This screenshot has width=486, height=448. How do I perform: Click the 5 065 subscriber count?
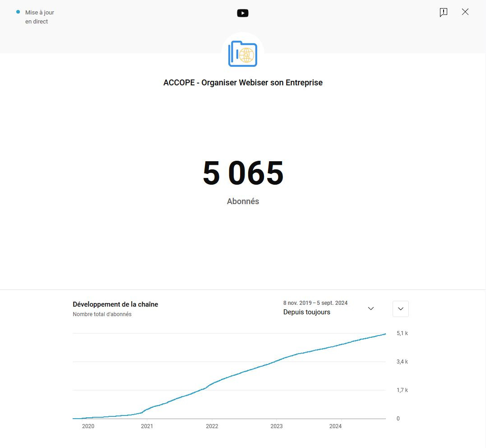[243, 173]
